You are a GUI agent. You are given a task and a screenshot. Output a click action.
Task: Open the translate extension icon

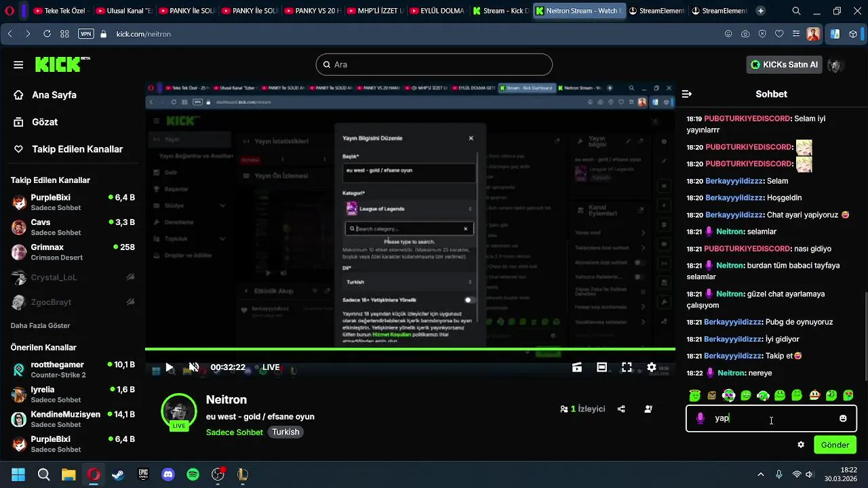835,34
